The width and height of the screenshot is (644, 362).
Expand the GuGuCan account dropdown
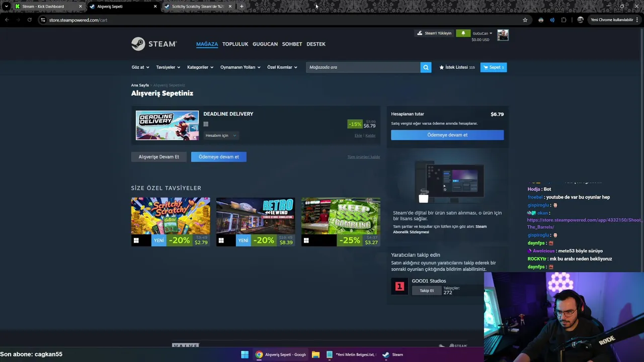482,33
